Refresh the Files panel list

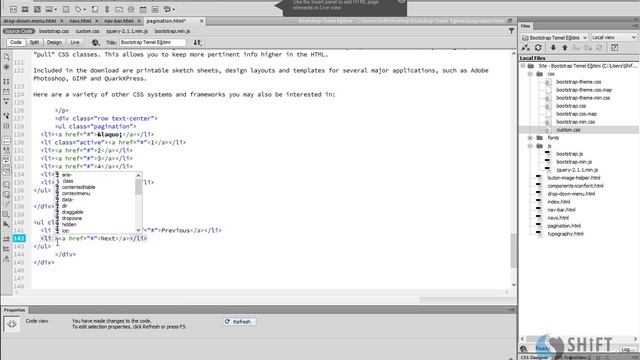[x=538, y=48]
